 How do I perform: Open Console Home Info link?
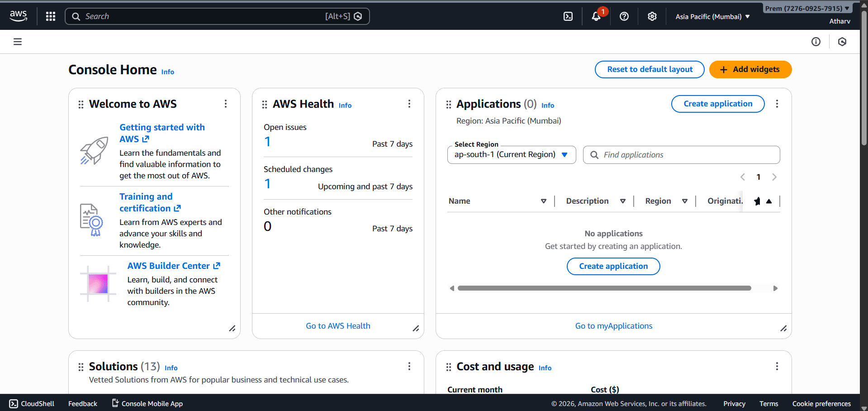pyautogui.click(x=168, y=72)
